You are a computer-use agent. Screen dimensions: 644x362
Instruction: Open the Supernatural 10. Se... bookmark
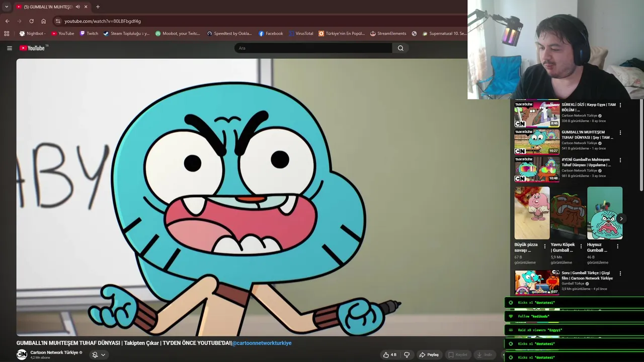point(445,34)
